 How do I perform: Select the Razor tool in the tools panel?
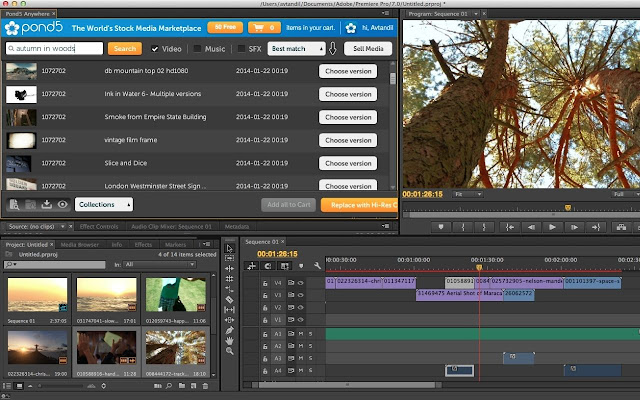point(229,299)
